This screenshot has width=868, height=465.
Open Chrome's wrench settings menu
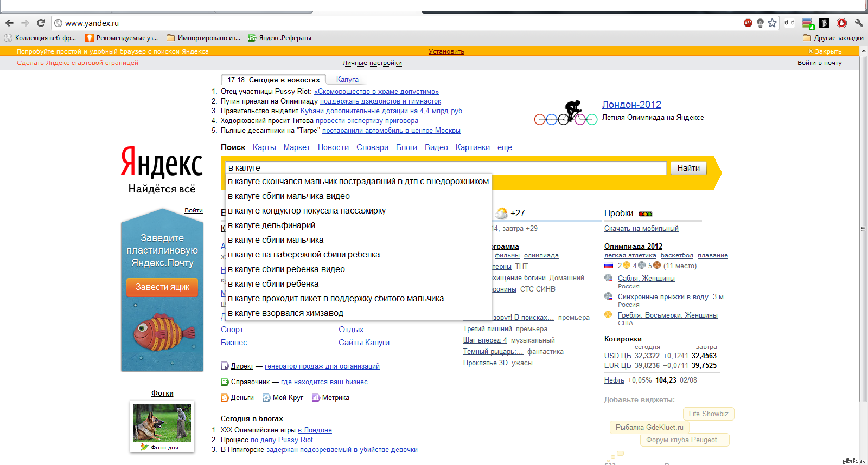point(859,23)
